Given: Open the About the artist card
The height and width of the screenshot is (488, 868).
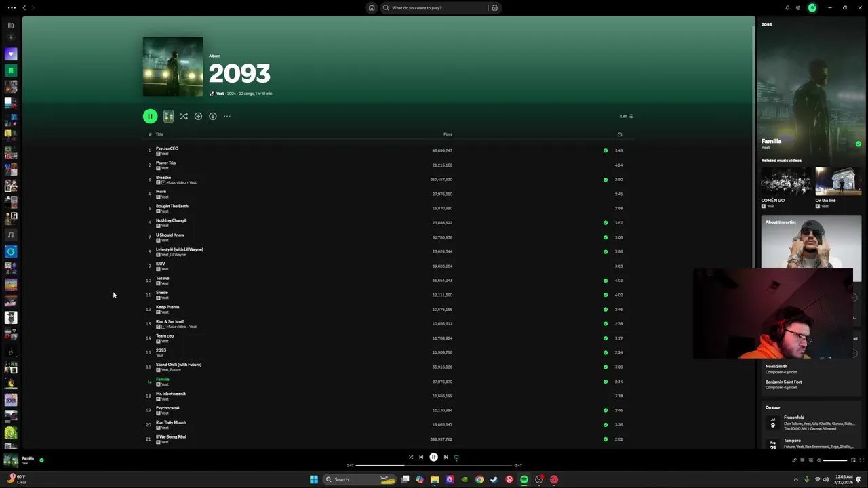Looking at the screenshot, I should tap(811, 243).
